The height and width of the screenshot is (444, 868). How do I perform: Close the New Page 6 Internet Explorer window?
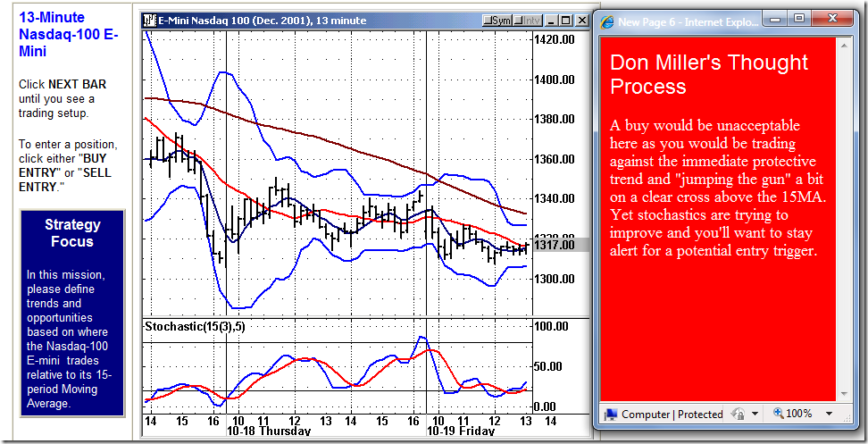pyautogui.click(x=833, y=19)
